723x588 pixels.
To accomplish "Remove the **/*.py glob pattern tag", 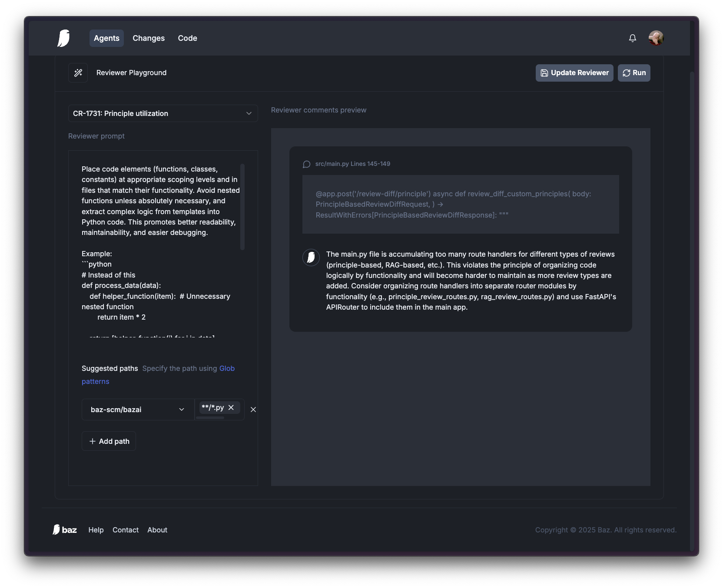I will [231, 407].
